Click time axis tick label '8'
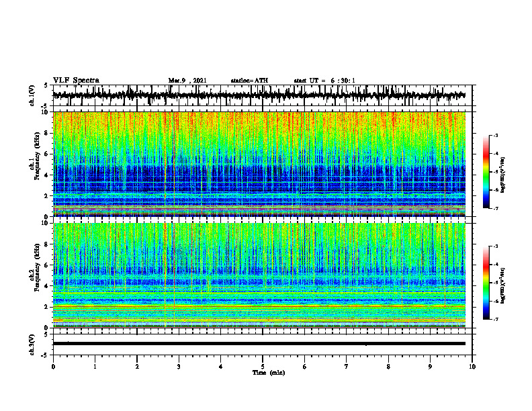Viewport: 532px width, 411px height. 388,367
